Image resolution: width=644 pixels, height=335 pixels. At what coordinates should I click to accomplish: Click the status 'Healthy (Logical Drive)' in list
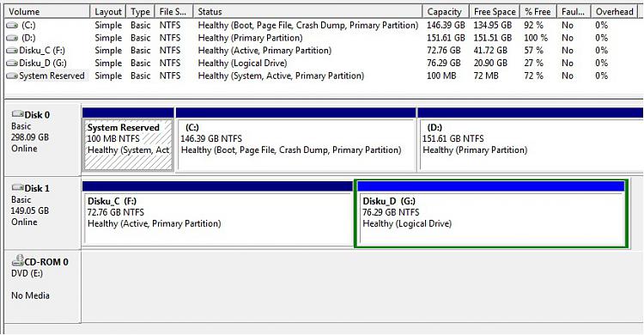[x=242, y=64]
